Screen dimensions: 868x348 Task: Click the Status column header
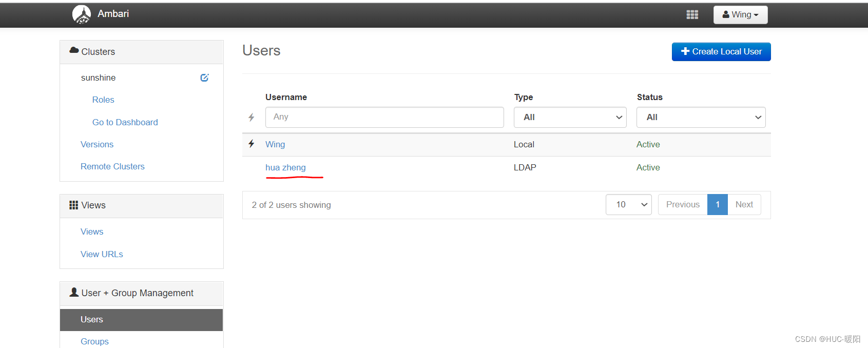tap(650, 97)
